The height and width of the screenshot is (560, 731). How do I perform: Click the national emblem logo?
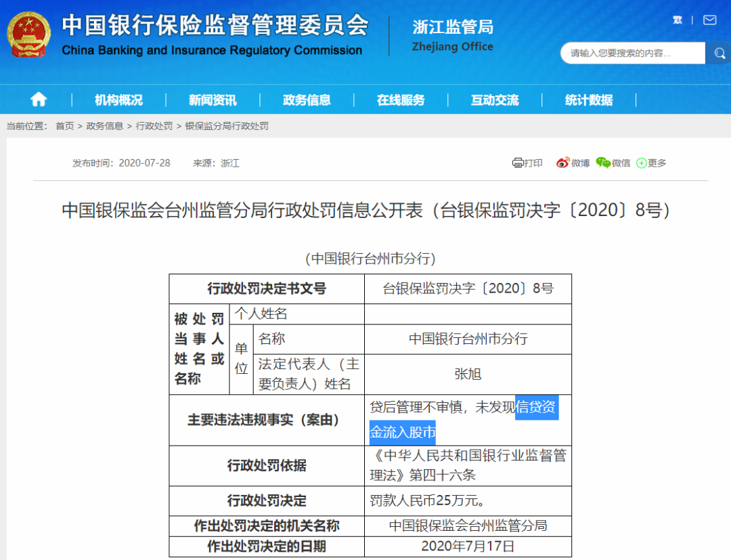click(28, 35)
